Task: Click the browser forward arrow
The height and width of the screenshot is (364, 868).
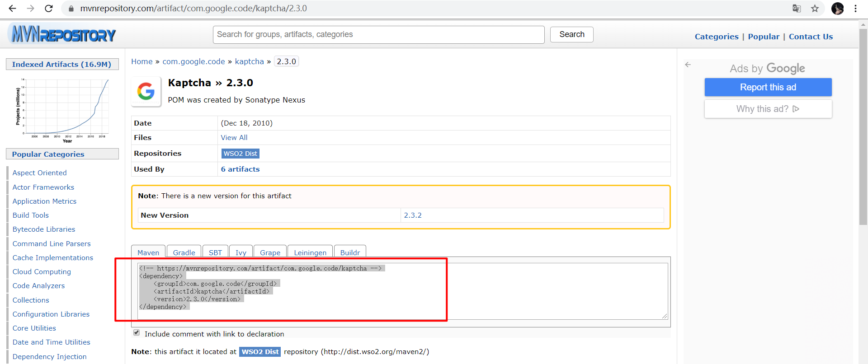Action: [x=30, y=8]
